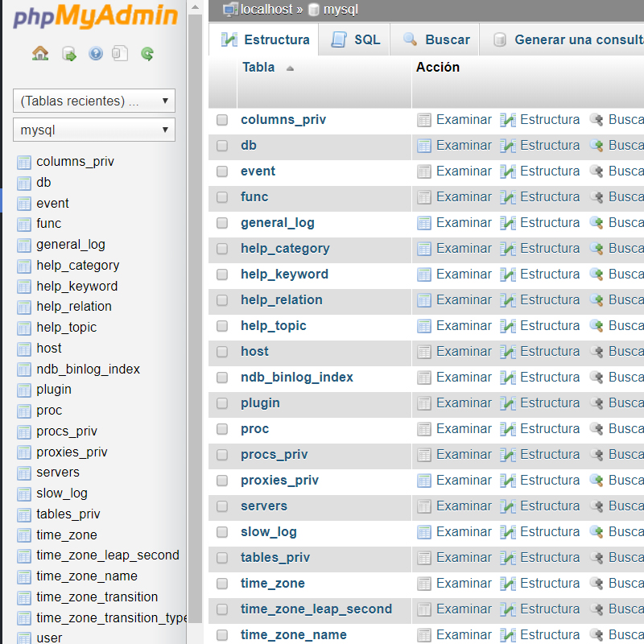Check the general_log table checkbox
Image resolution: width=644 pixels, height=644 pixels.
[222, 223]
